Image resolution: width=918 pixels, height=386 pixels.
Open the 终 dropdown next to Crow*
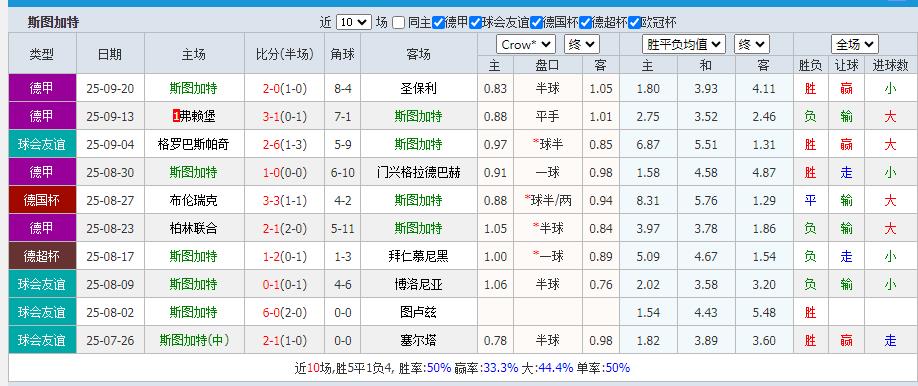(x=581, y=45)
